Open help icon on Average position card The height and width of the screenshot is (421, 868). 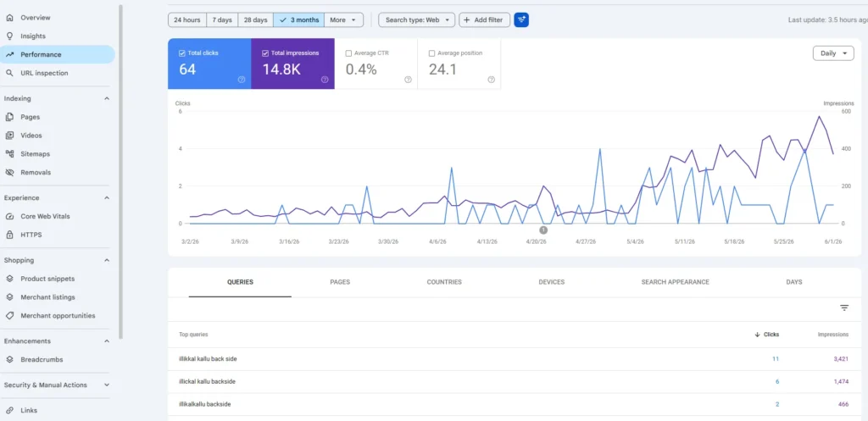click(x=491, y=80)
